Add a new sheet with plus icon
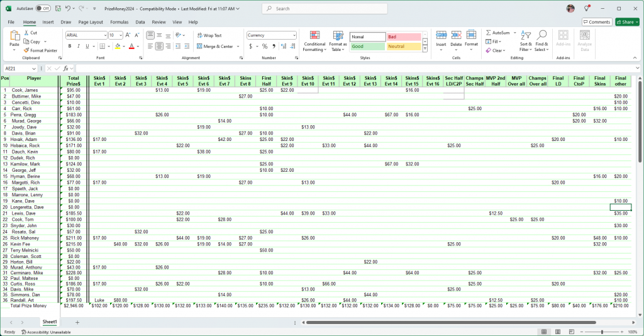The image size is (644, 336). tap(77, 322)
